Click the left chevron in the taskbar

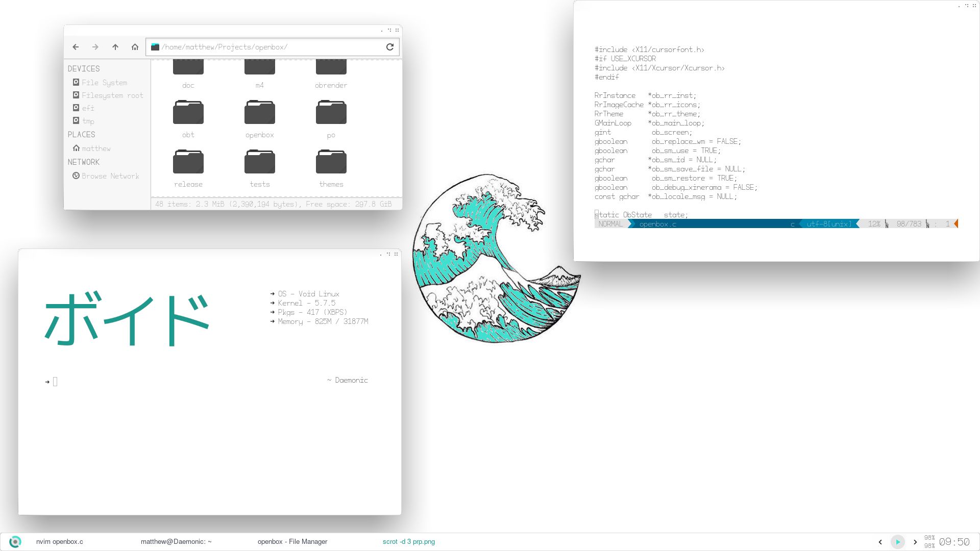click(x=880, y=541)
